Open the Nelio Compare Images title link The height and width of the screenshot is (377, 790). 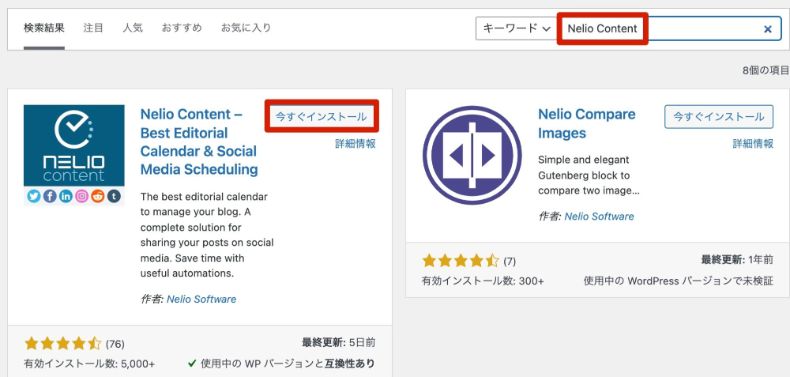[587, 123]
